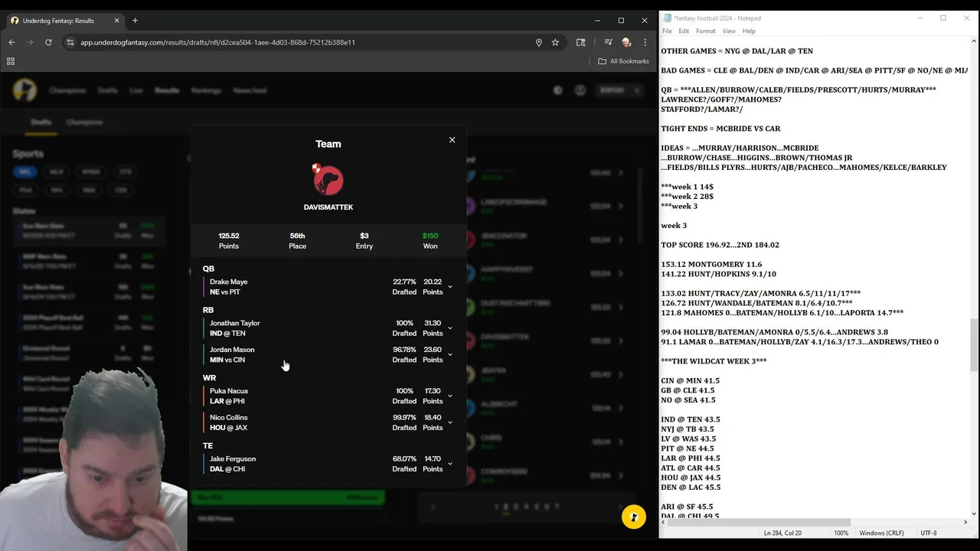Click the '153.12 MONTGOMERY 11.6' line in Notepad

(x=711, y=264)
